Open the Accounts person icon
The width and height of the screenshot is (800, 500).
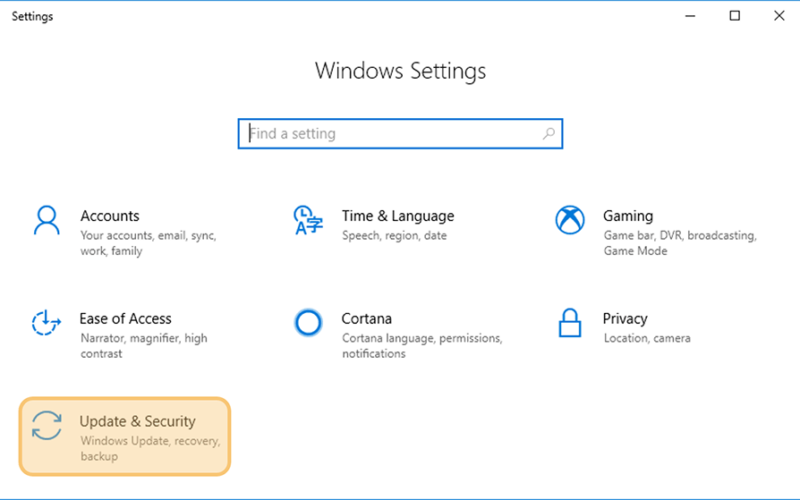[46, 220]
